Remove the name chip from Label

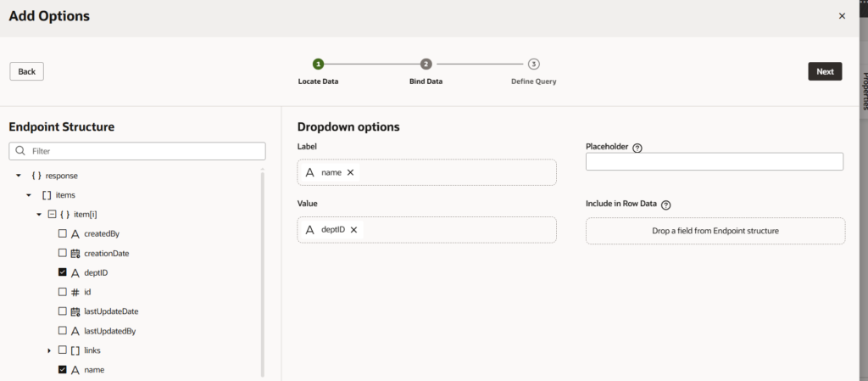pos(350,172)
